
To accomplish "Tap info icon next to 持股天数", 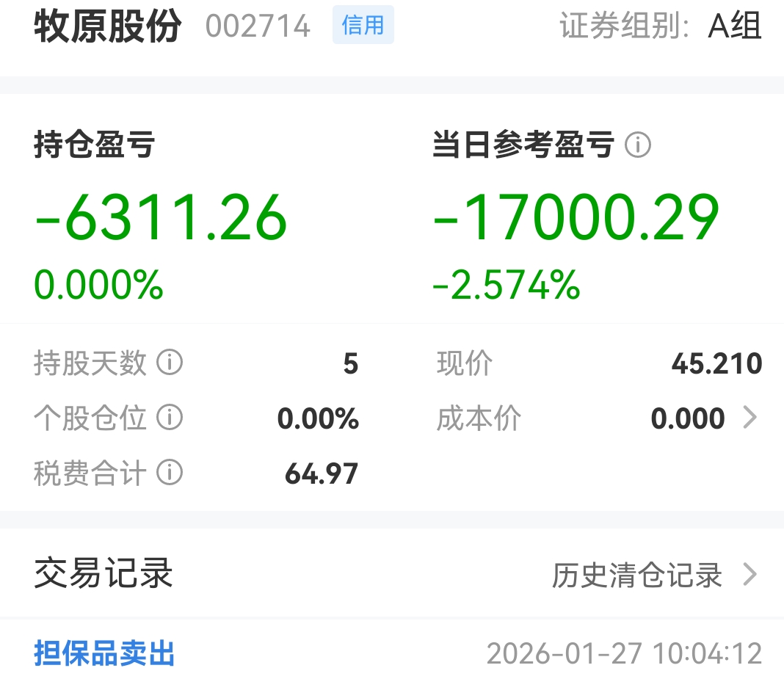I will pyautogui.click(x=170, y=363).
